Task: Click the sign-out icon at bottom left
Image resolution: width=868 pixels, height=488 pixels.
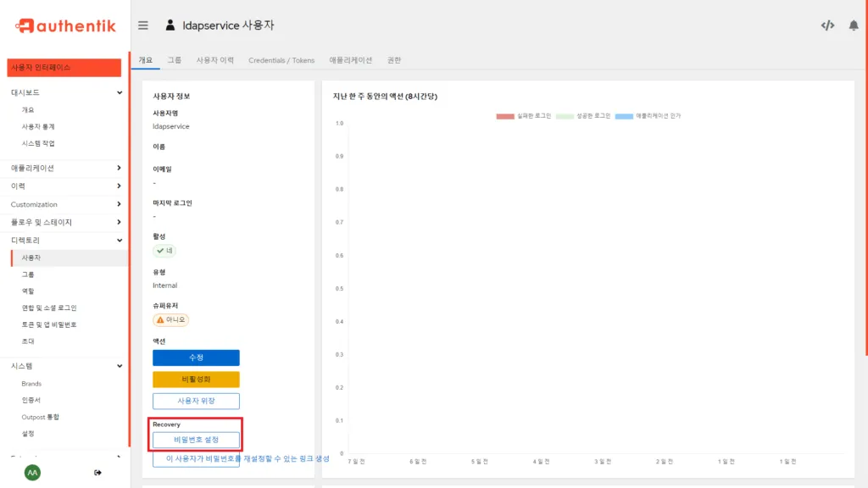Action: 97,471
